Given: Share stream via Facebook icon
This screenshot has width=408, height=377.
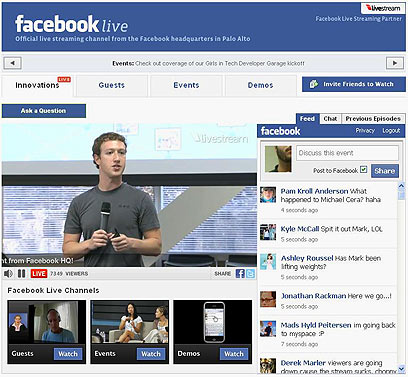Looking at the screenshot, I should click(240, 274).
